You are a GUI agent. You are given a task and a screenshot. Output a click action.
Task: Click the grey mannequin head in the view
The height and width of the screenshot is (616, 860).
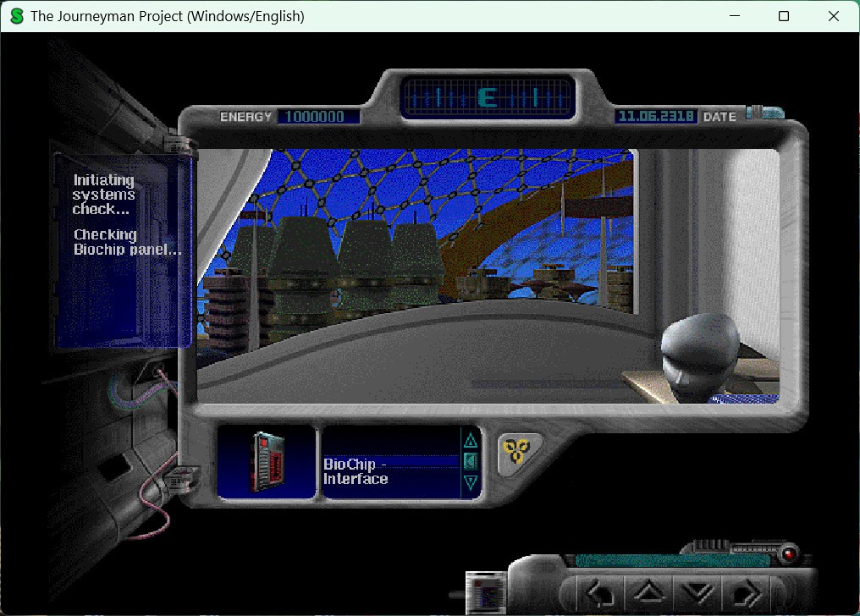point(700,356)
